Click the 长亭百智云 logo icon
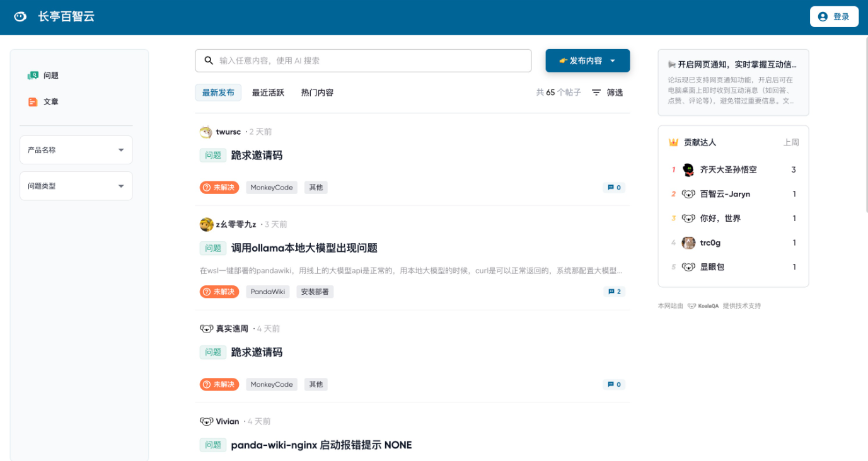The width and height of the screenshot is (868, 461). 20,16
